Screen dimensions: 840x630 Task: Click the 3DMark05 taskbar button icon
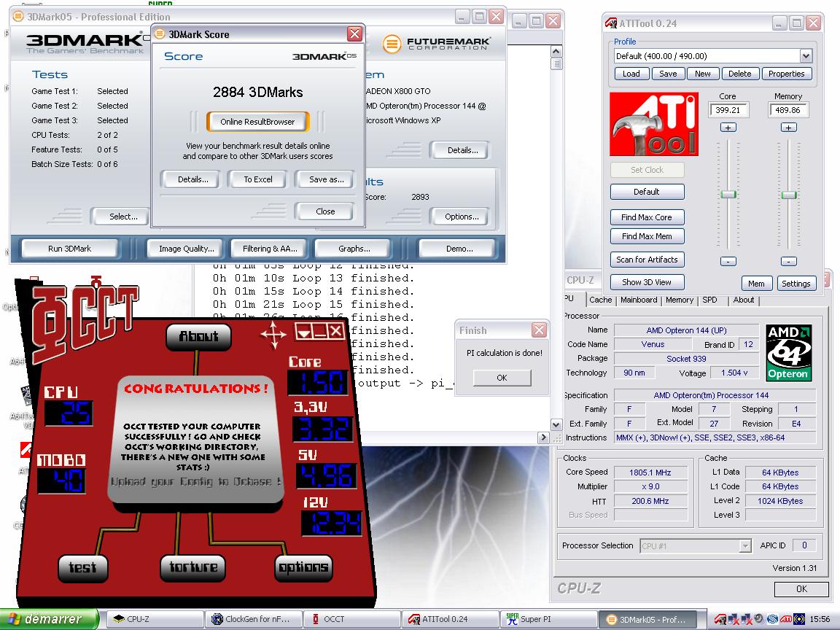[x=611, y=619]
